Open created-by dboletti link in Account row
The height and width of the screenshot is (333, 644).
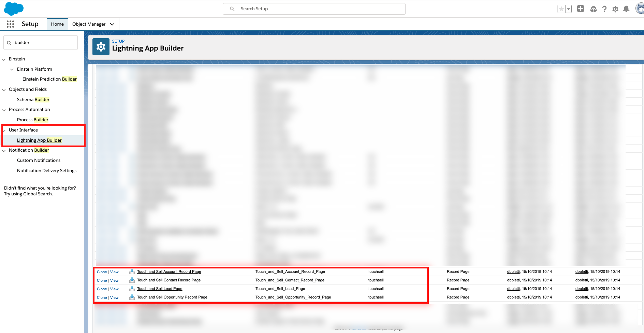pos(513,272)
